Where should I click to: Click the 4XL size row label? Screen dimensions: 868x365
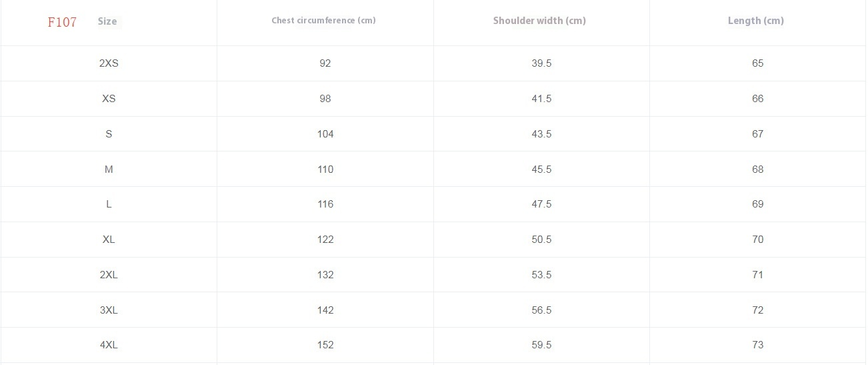point(109,345)
